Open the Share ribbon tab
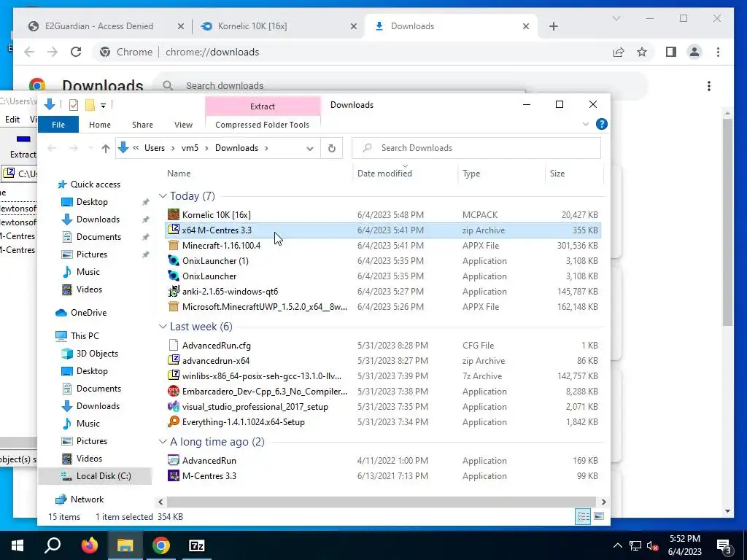 click(142, 125)
